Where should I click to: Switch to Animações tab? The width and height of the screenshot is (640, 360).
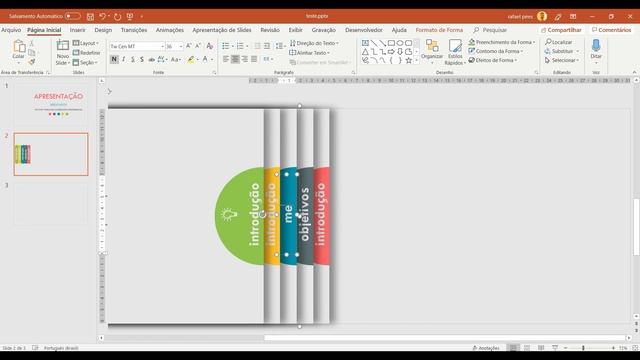(x=170, y=30)
